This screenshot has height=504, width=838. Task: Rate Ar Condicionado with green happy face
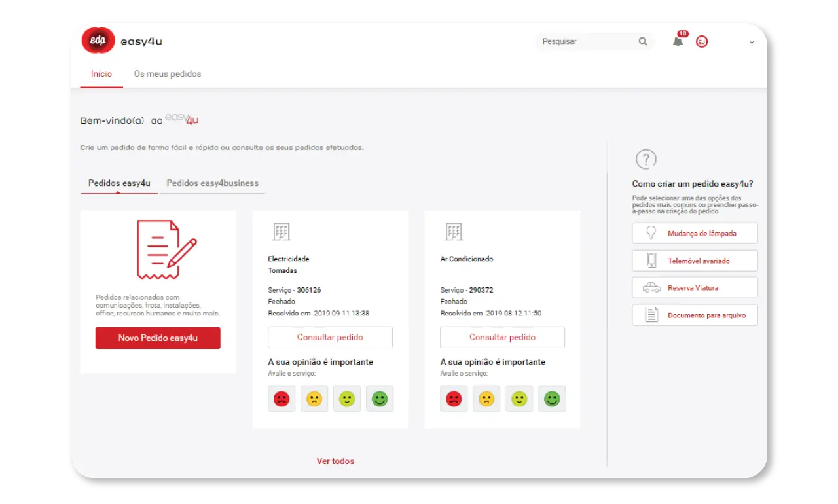[552, 399]
